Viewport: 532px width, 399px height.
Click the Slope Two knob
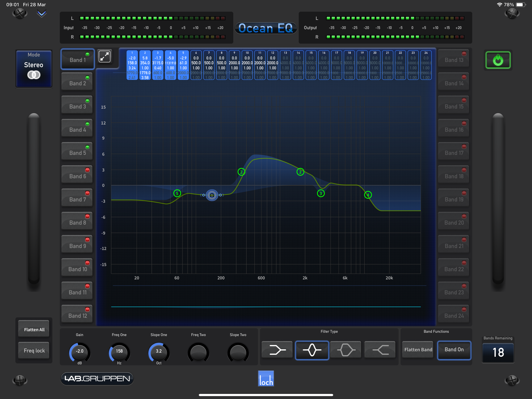(238, 353)
